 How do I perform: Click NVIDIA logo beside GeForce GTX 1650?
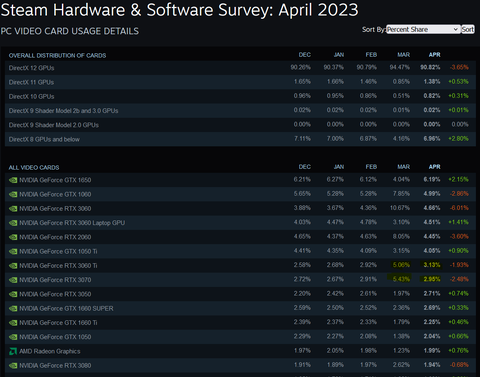pyautogui.click(x=13, y=180)
